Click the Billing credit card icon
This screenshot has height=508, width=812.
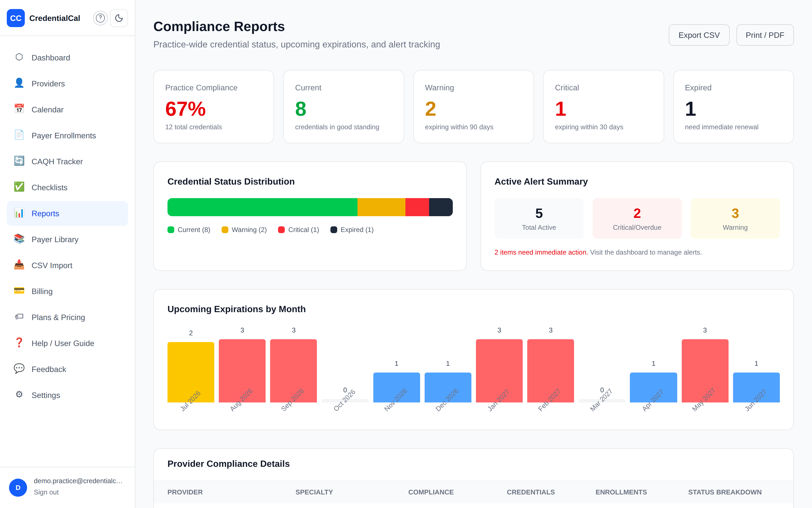click(19, 291)
